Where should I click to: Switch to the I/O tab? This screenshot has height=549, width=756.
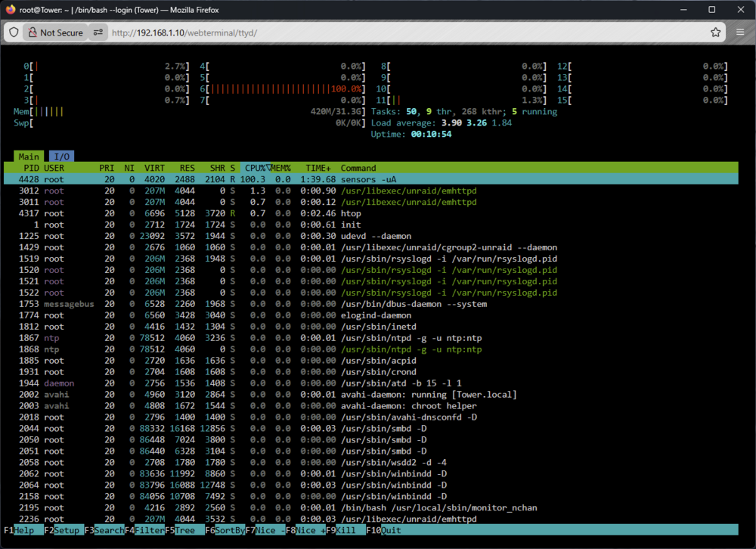click(x=62, y=157)
